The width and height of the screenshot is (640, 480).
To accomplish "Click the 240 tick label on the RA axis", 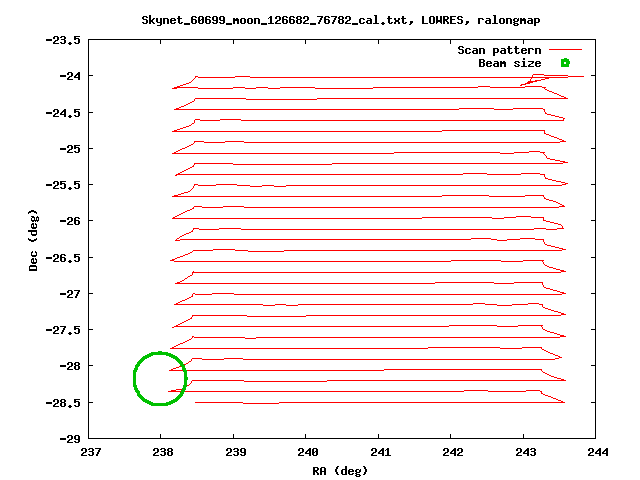I will (306, 451).
